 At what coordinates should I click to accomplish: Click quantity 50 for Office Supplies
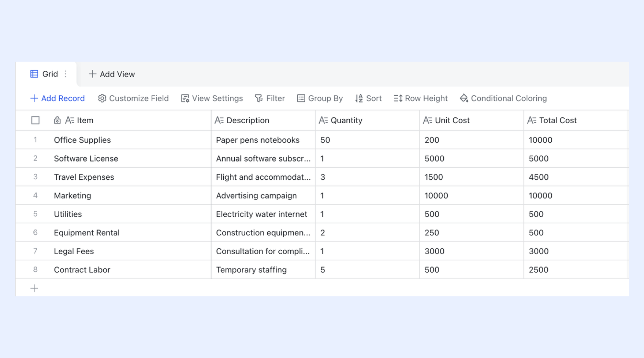[367, 140]
